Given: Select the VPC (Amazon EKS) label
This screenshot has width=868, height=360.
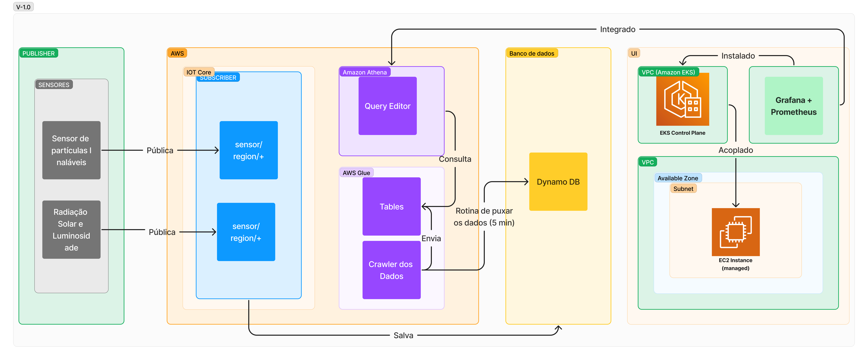Looking at the screenshot, I should (669, 72).
